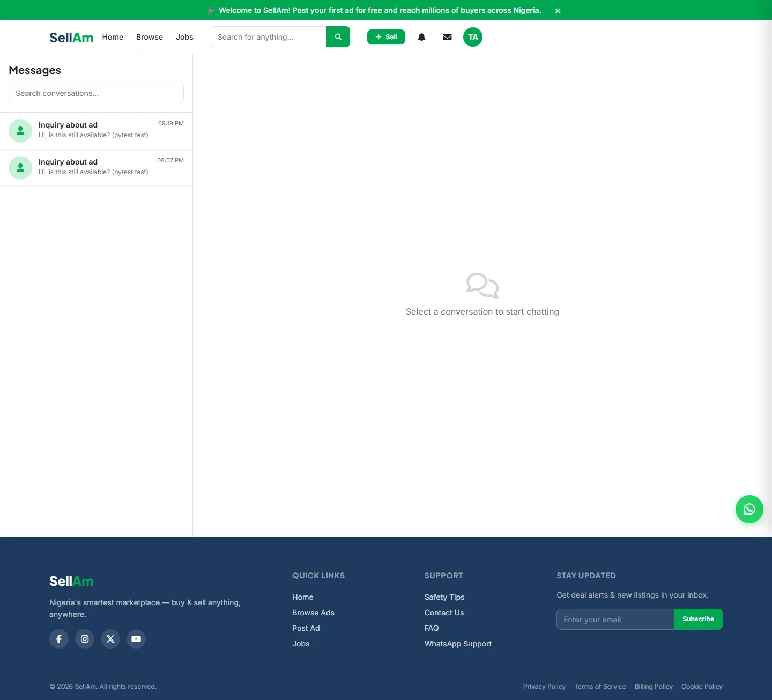
Task: Visit the Instagram page from the footer
Action: tap(85, 639)
